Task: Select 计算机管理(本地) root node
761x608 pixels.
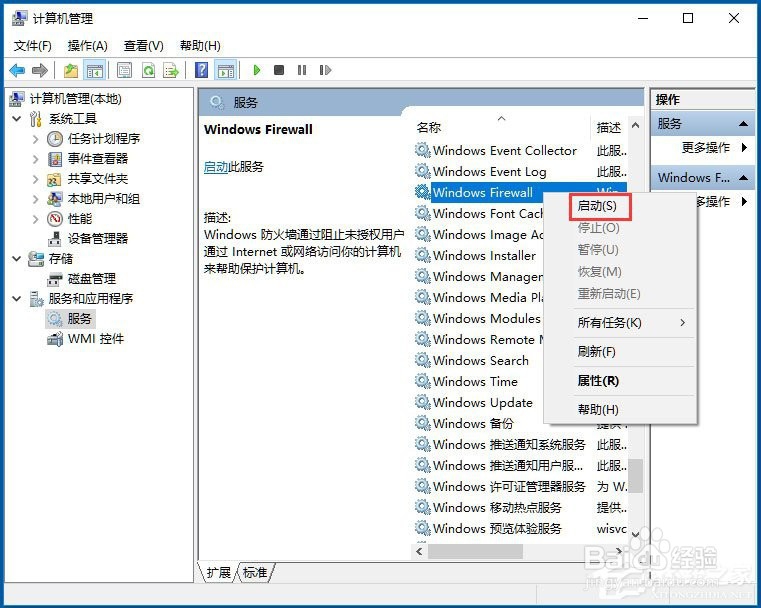Action: click(x=65, y=99)
